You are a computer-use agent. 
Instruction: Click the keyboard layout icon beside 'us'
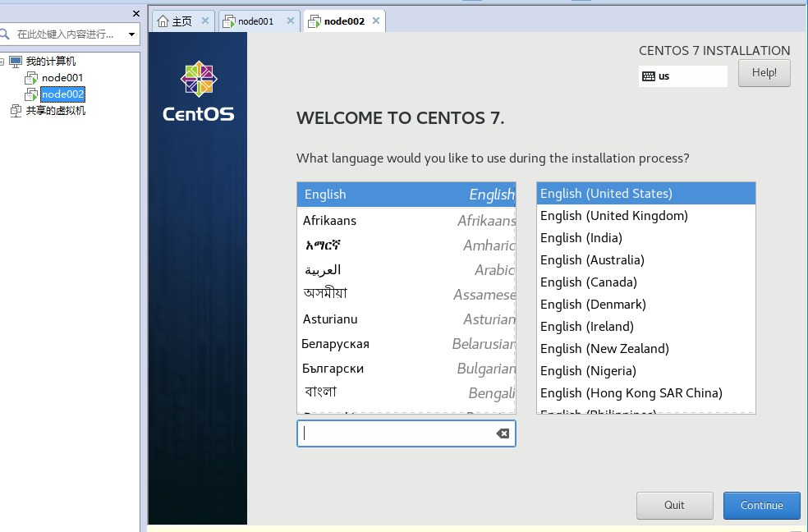click(x=649, y=76)
